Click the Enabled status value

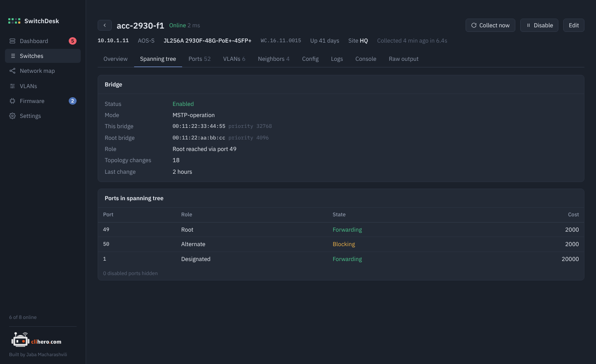click(183, 104)
